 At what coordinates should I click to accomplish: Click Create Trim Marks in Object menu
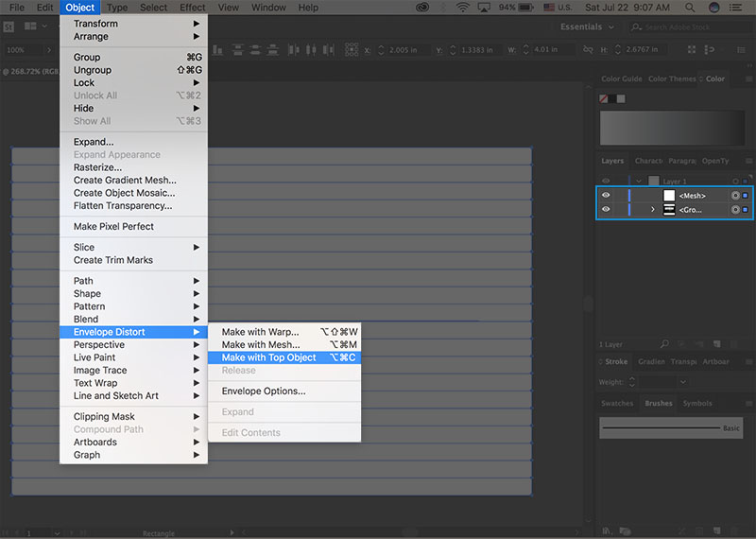[133, 260]
